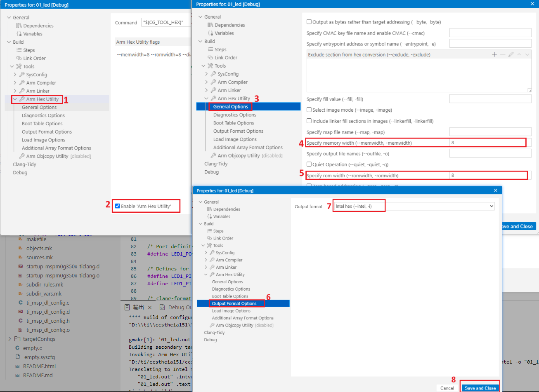
Task: Click the C file icon next to empty.c
Action: [17, 348]
